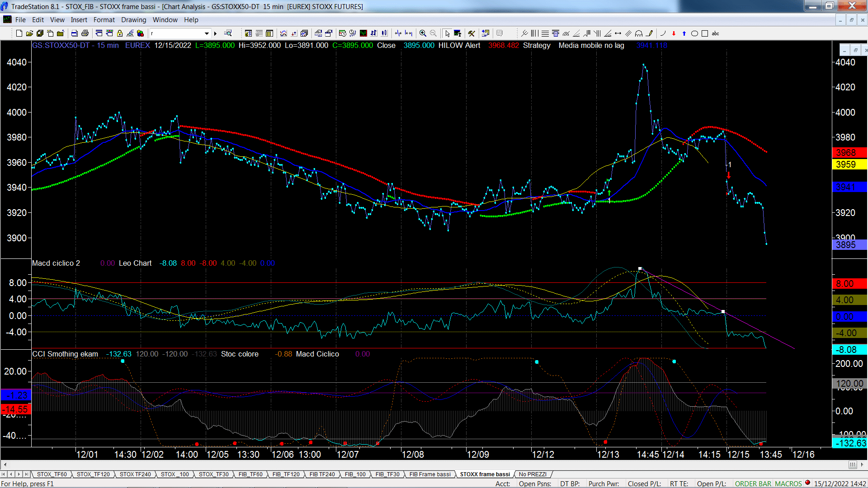Click the Open folder icon
This screenshot has height=488, width=868.
[29, 33]
